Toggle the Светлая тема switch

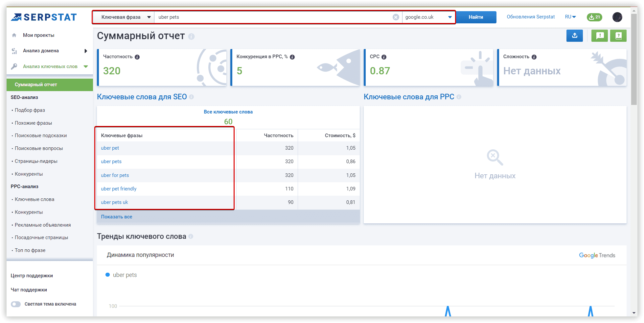16,304
